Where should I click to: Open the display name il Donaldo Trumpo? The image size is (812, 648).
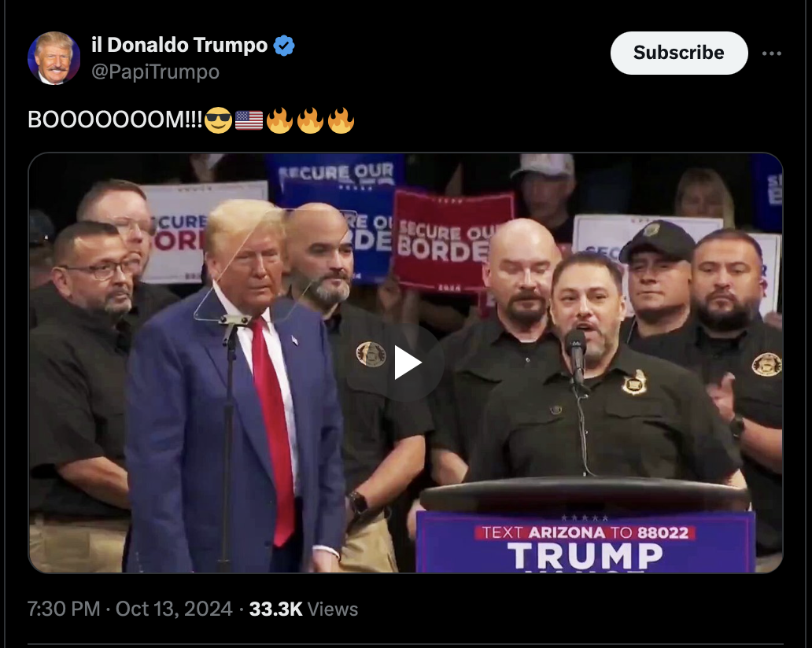179,45
